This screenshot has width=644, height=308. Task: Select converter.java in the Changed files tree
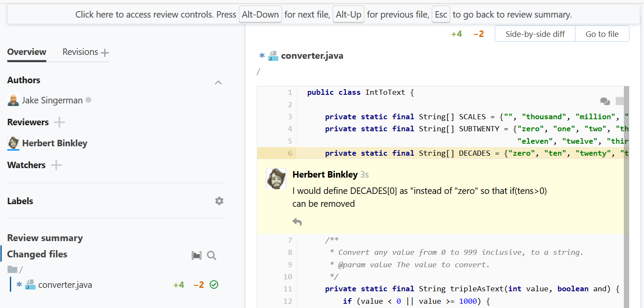click(65, 285)
